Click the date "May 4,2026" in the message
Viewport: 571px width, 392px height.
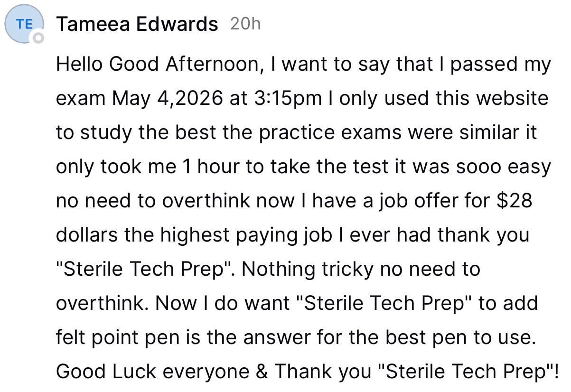pyautogui.click(x=168, y=99)
